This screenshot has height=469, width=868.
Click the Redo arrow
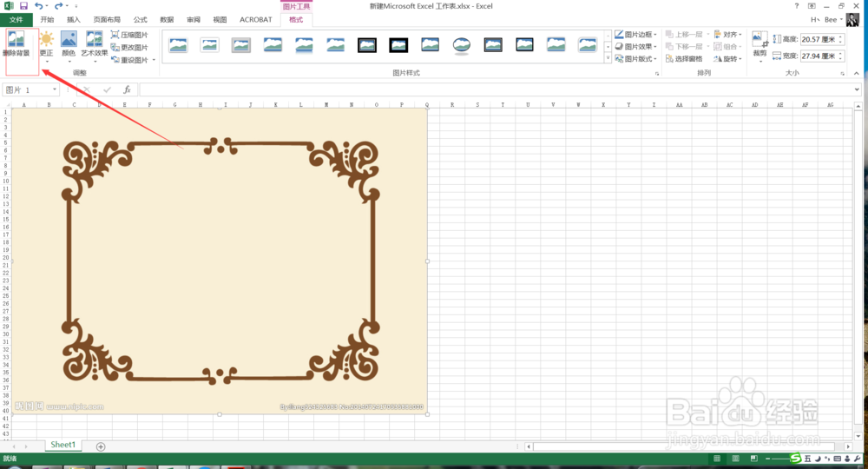click(x=58, y=6)
